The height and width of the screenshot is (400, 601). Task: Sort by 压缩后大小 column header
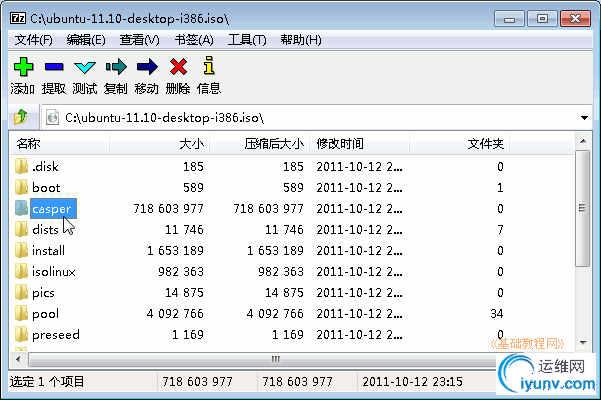click(x=259, y=144)
